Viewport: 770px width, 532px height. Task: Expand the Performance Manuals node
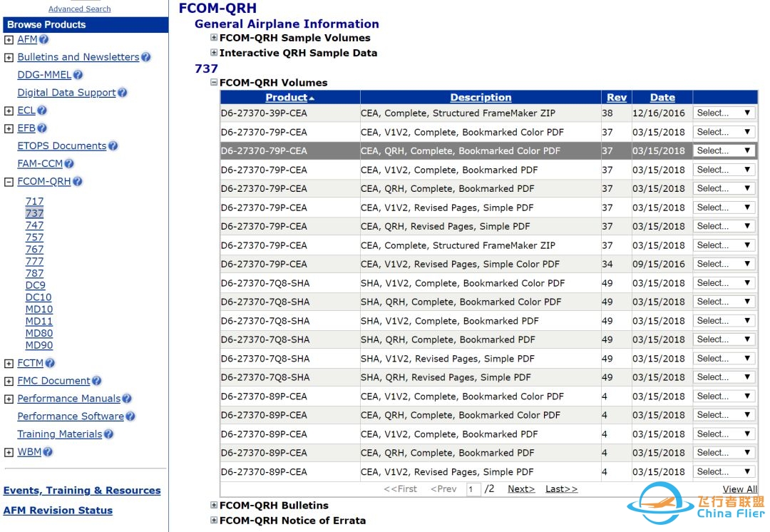(x=9, y=399)
